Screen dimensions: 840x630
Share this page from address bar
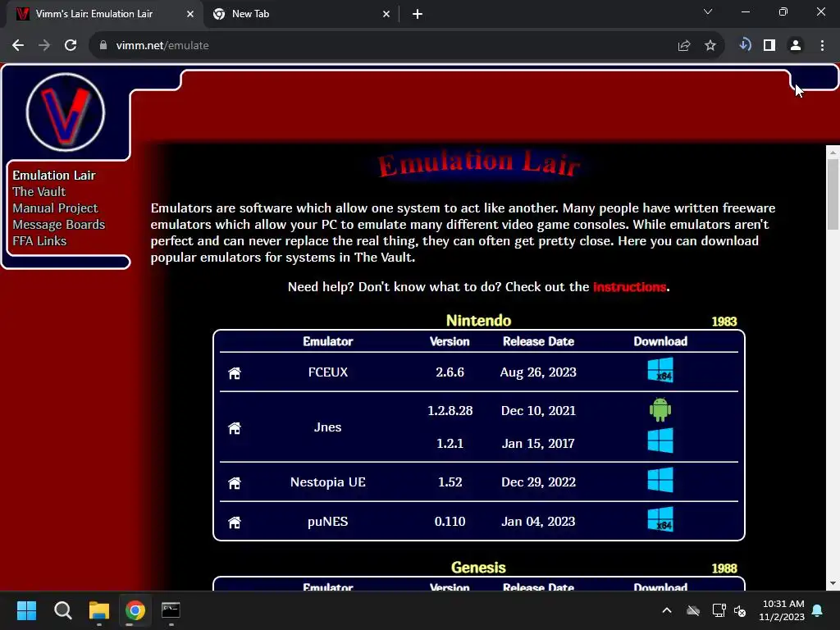[684, 46]
